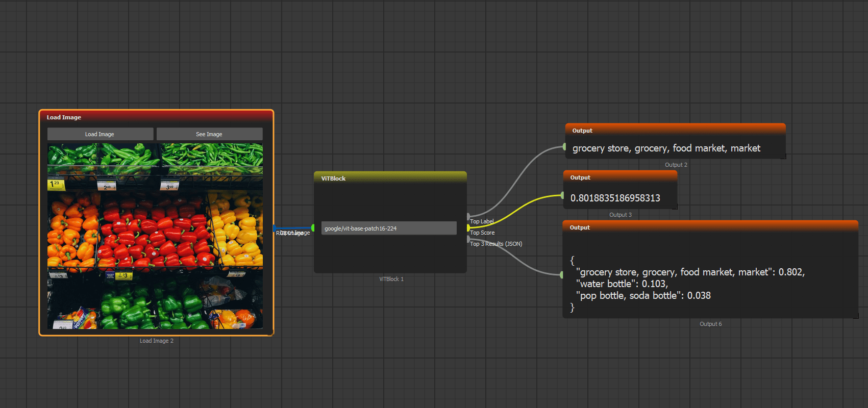The height and width of the screenshot is (408, 868).
Task: Click the Load Image button
Action: 100,134
